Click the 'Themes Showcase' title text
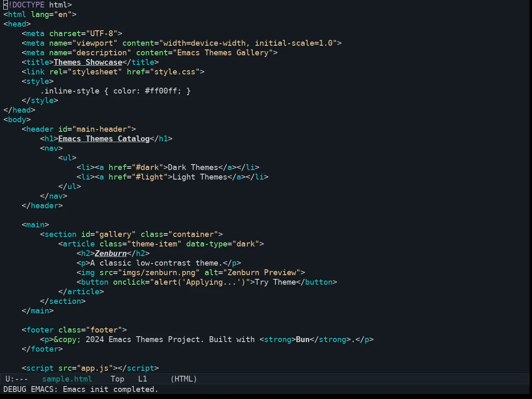 [88, 62]
